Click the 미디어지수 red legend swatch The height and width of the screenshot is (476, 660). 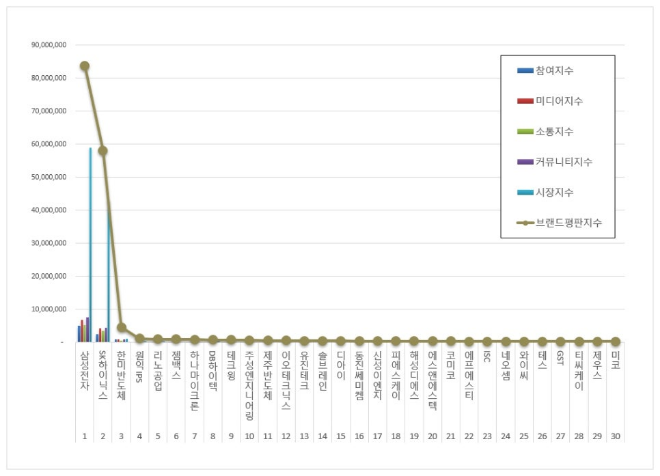point(525,101)
